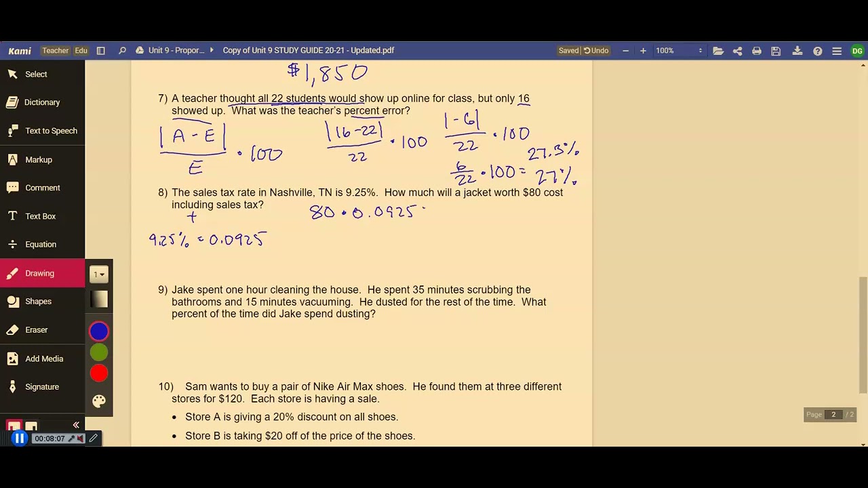
Task: Select the Comment tool
Action: [x=42, y=188]
